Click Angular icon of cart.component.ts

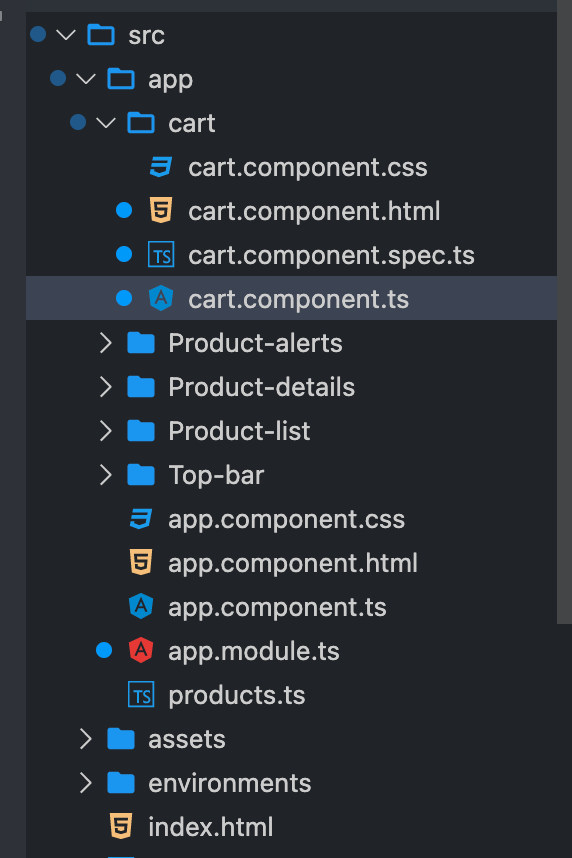click(161, 299)
